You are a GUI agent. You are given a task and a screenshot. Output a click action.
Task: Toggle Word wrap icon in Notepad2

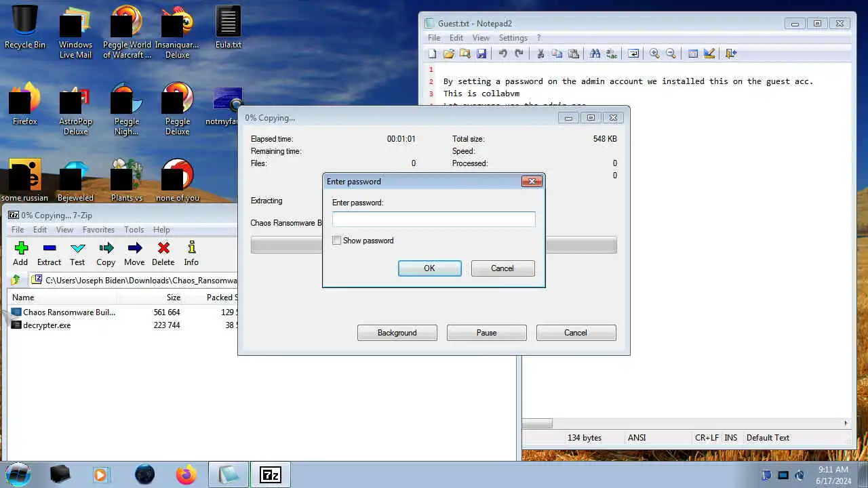(x=633, y=54)
